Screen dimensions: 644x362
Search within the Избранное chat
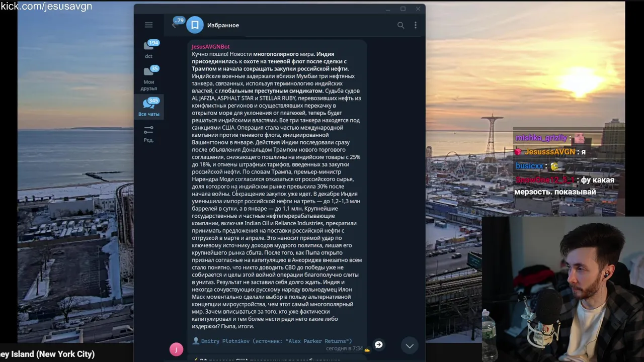pyautogui.click(x=400, y=25)
